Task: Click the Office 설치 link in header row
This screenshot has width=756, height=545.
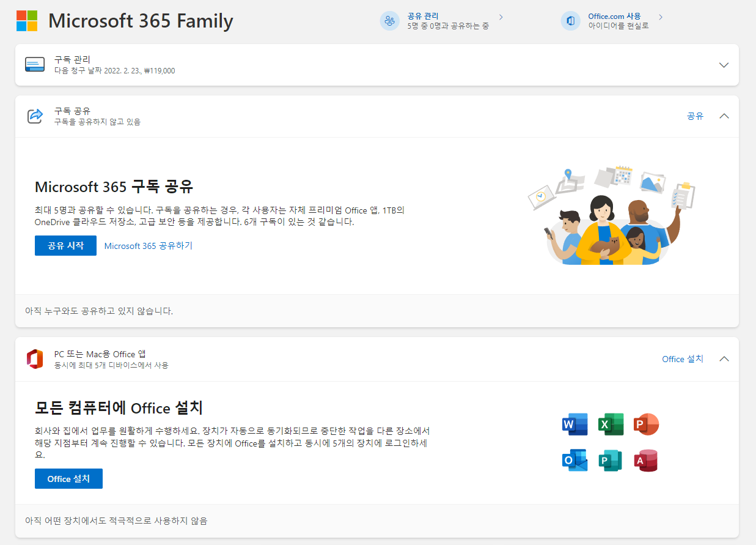Action: pyautogui.click(x=683, y=359)
